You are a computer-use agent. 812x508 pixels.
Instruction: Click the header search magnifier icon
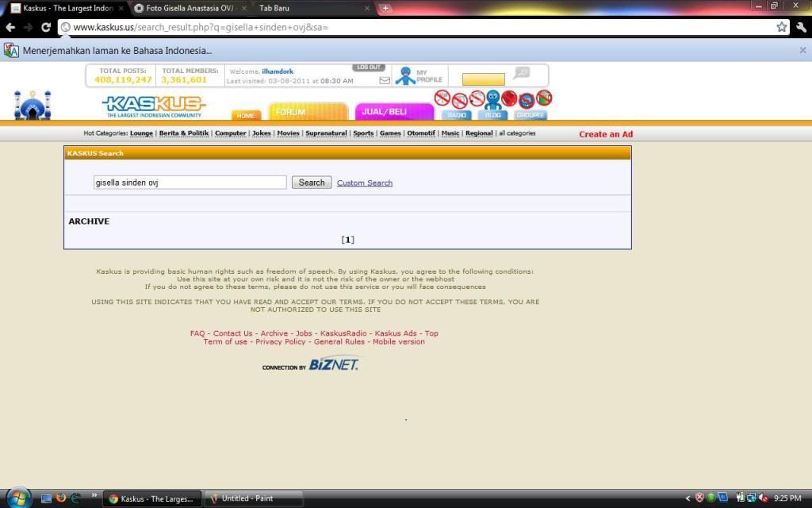coord(522,73)
